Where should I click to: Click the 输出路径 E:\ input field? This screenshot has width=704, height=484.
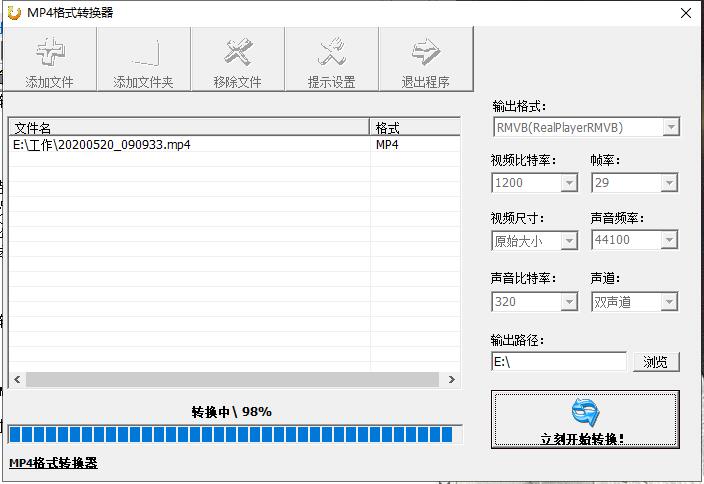(559, 361)
